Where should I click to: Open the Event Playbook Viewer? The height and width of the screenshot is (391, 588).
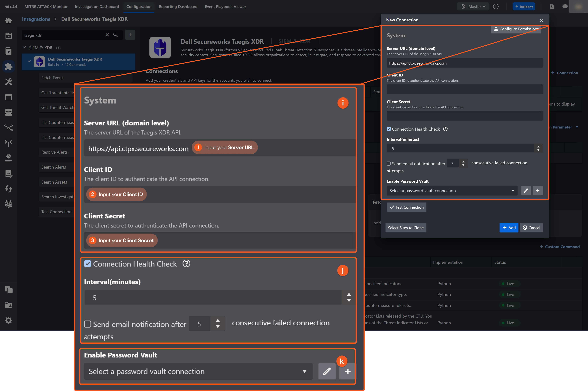[225, 6]
